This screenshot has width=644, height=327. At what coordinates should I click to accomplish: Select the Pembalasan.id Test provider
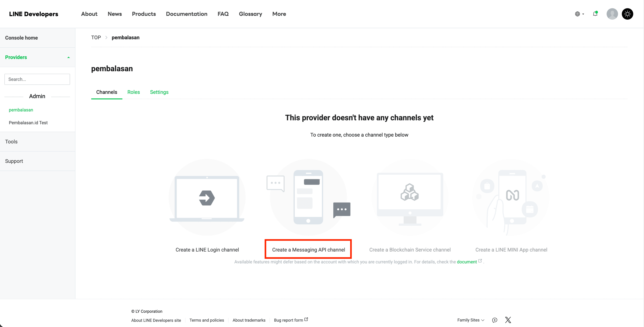[x=28, y=123]
